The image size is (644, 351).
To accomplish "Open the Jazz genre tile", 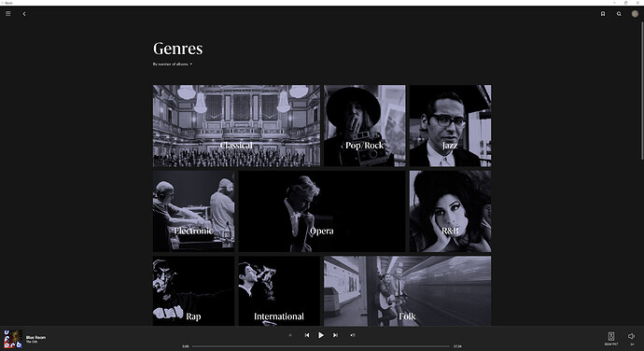I will [x=450, y=126].
